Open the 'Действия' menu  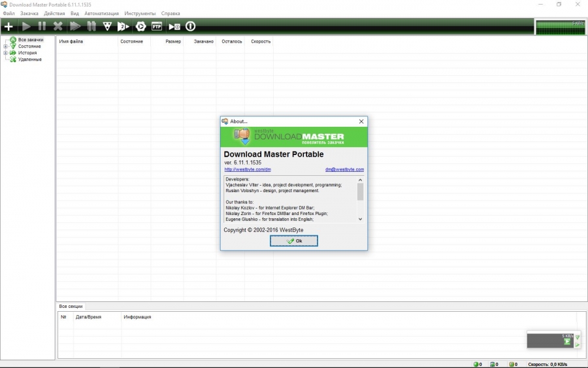[54, 14]
